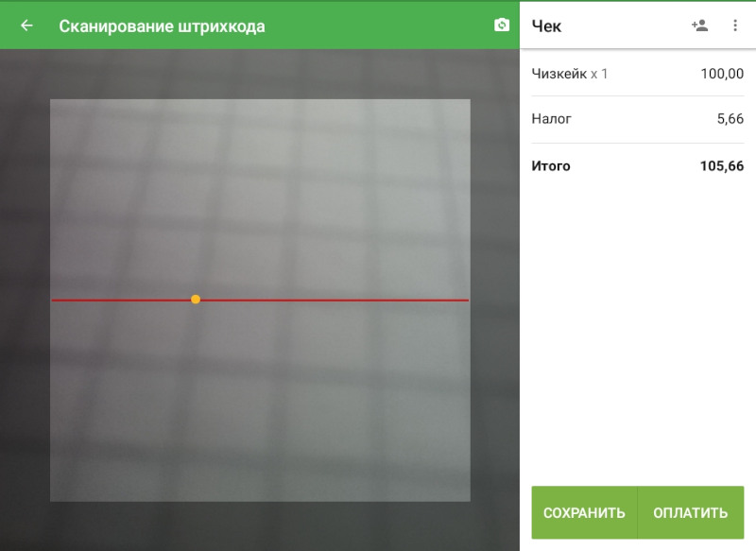
Task: Tap the 100,00 price of Чизкейк
Action: click(x=721, y=73)
